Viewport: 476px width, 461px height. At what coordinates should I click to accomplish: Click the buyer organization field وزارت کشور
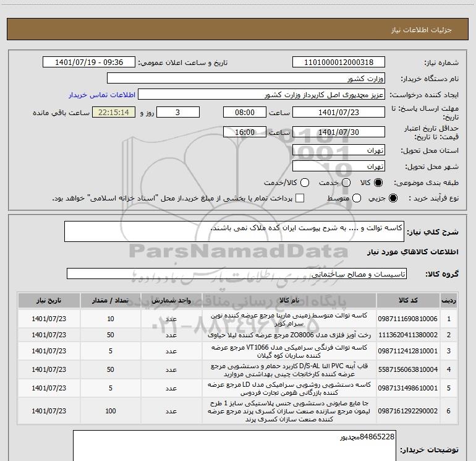coord(246,79)
